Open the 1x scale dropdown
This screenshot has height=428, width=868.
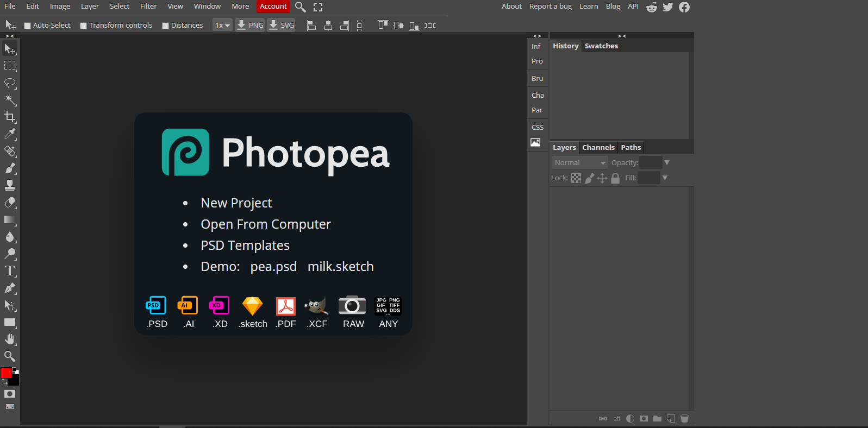(x=222, y=26)
